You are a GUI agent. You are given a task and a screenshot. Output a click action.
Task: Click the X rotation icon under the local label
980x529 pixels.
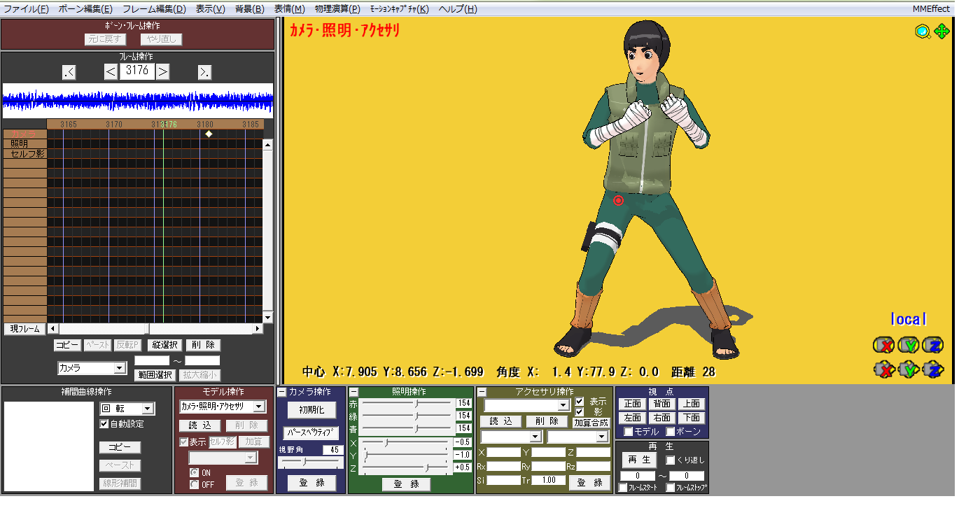(883, 345)
